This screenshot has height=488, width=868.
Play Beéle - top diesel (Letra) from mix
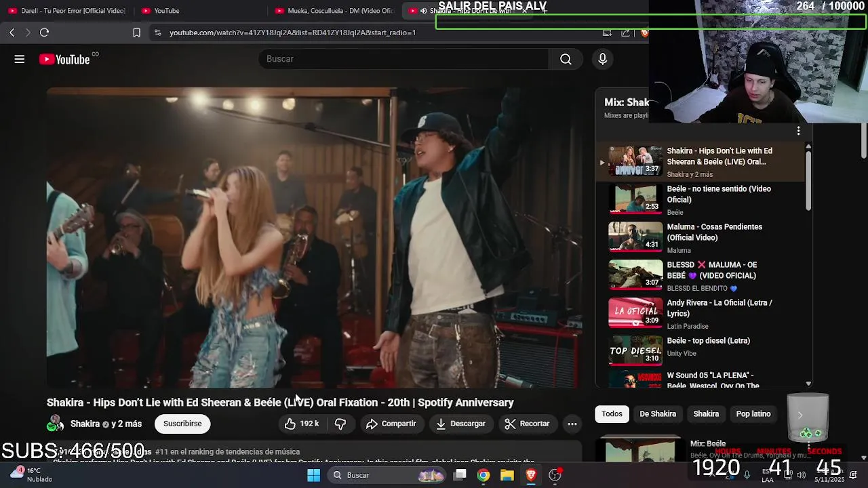coord(698,351)
